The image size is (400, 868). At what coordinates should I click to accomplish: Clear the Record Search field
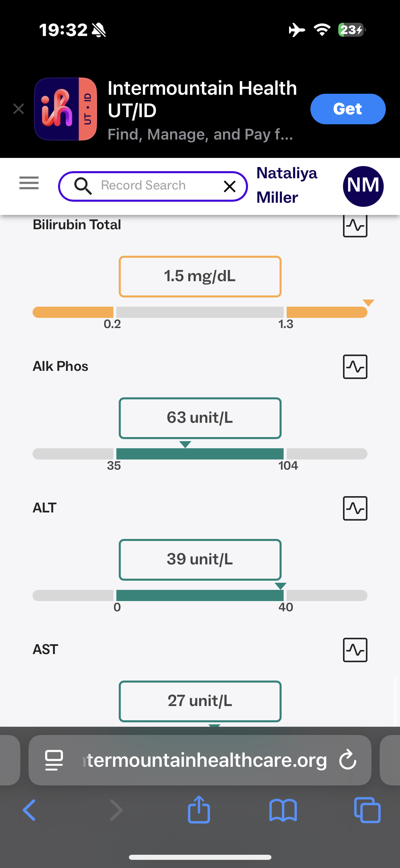coord(230,186)
